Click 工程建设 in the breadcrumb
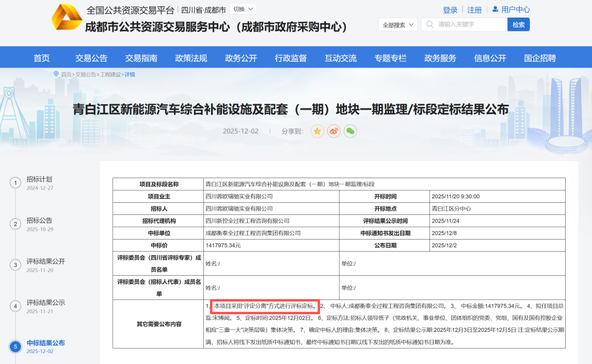The image size is (592, 364). pyautogui.click(x=110, y=75)
